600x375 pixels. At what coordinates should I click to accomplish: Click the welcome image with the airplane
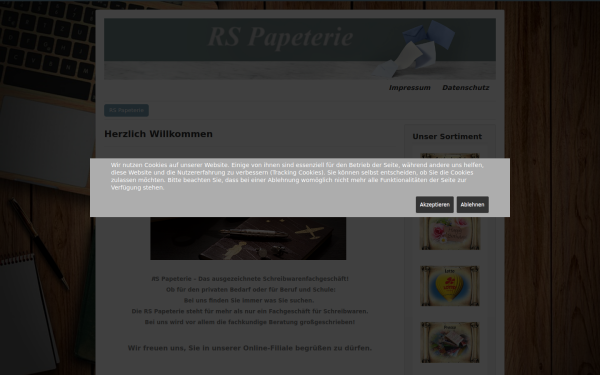[248, 238]
